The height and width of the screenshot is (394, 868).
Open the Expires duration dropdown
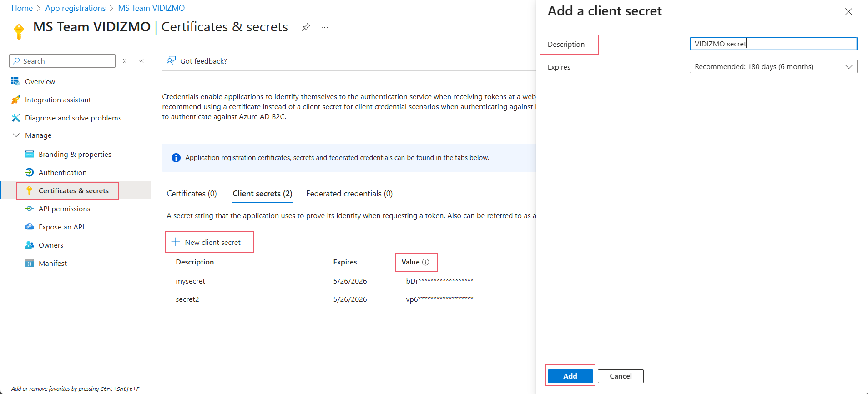[773, 67]
